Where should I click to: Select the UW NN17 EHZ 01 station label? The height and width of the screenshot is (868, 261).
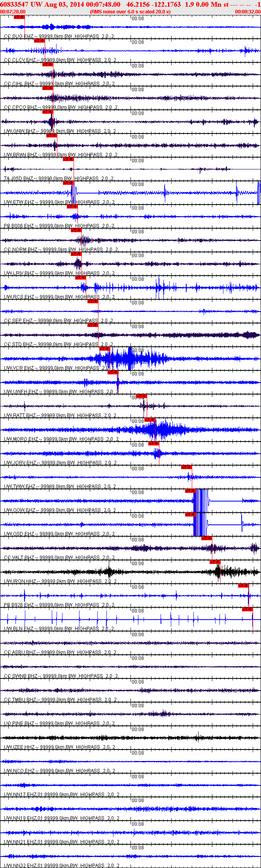coord(62,795)
